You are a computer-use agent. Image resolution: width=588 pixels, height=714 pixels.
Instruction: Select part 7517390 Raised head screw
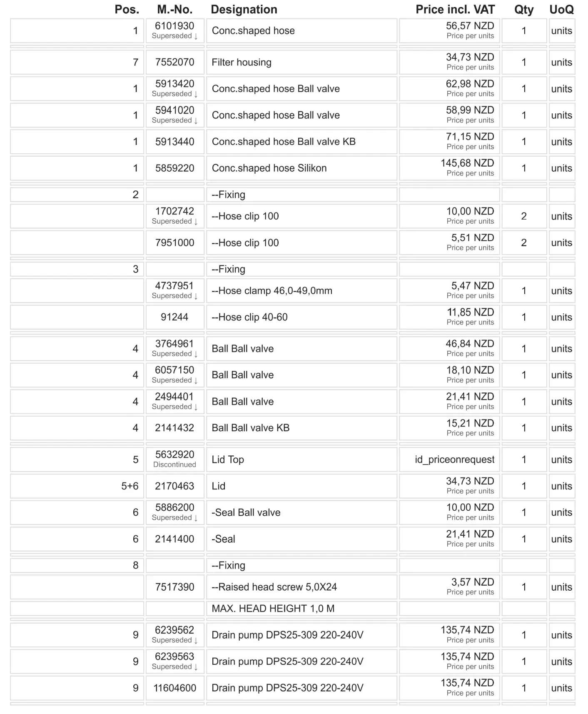pos(174,587)
